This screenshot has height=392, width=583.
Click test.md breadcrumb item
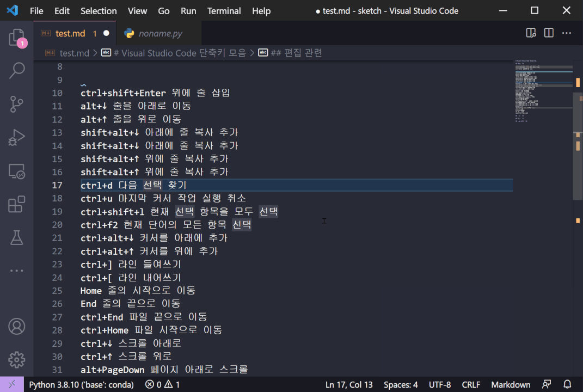tap(75, 53)
